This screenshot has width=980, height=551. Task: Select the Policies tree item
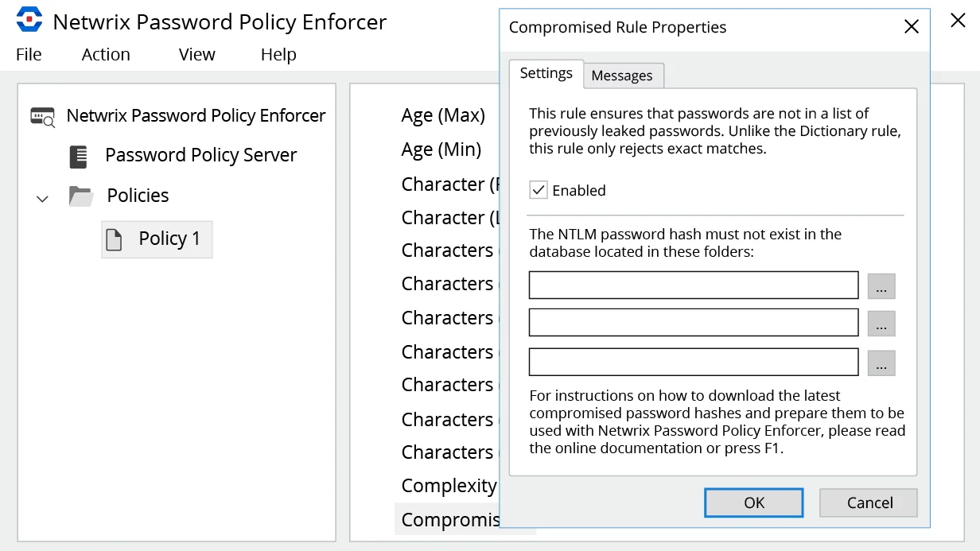click(x=138, y=196)
